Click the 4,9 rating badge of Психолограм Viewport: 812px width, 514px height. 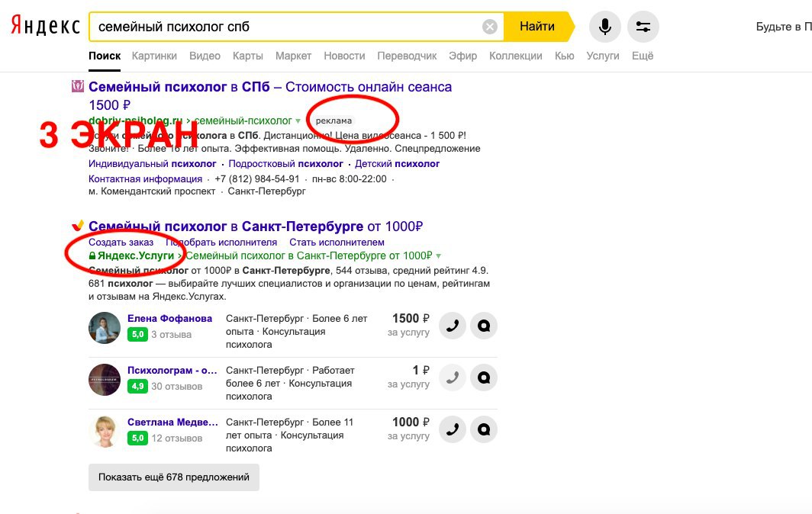click(137, 386)
